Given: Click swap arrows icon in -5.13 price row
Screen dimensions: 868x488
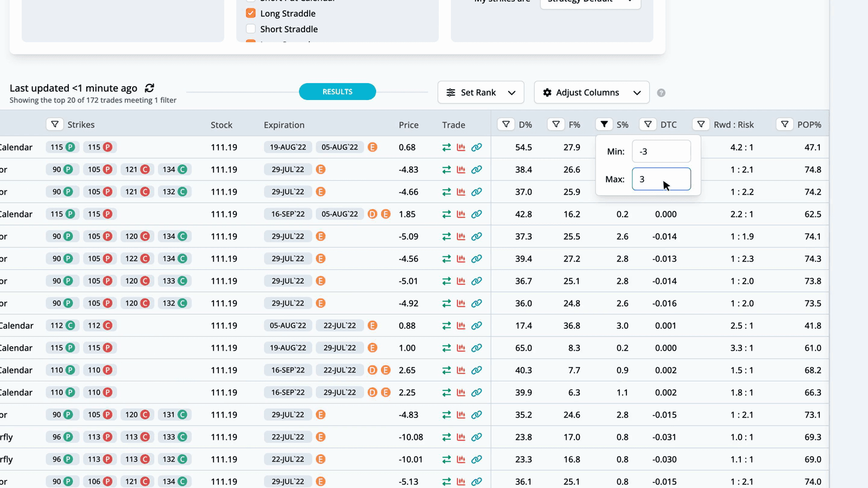Looking at the screenshot, I should click(447, 482).
